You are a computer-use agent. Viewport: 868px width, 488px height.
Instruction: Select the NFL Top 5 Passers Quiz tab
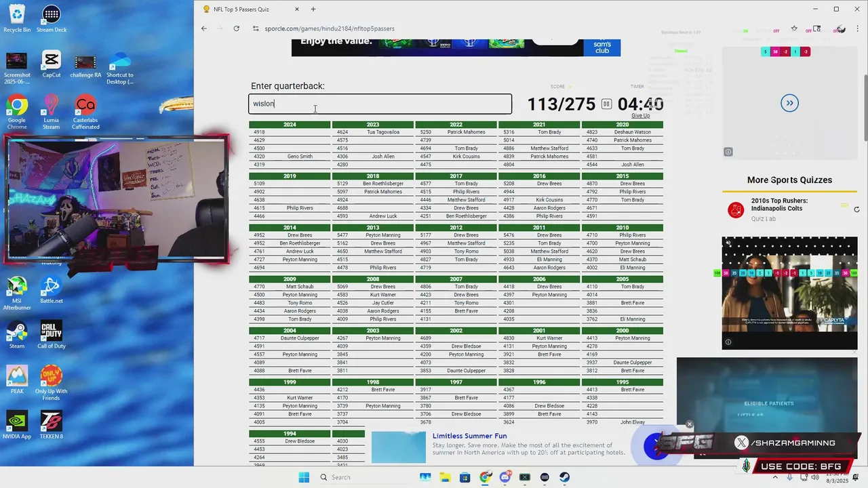pyautogui.click(x=242, y=9)
